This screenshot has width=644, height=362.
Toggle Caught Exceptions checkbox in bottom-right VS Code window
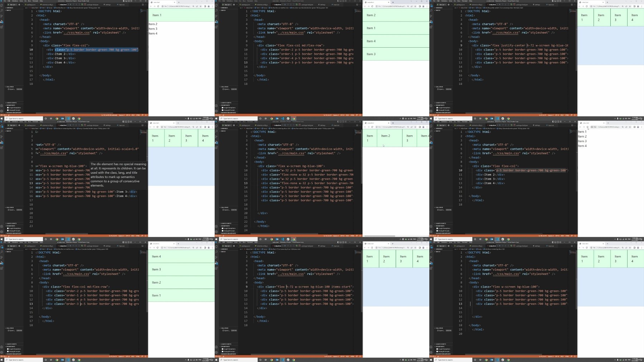tap(437, 349)
